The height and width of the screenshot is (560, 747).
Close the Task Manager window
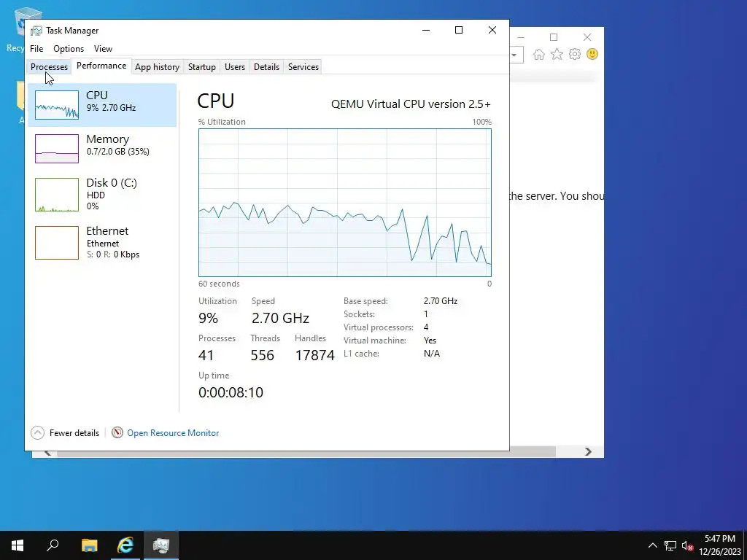click(492, 30)
